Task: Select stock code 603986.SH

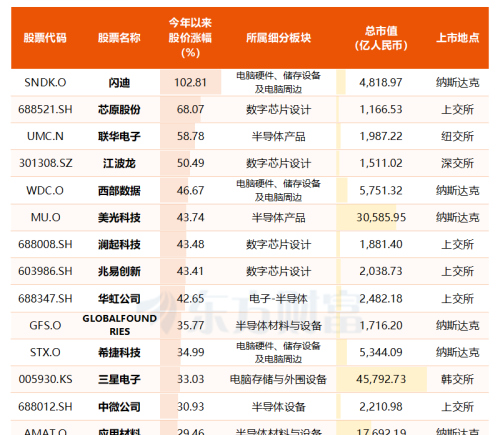Action: click(45, 271)
